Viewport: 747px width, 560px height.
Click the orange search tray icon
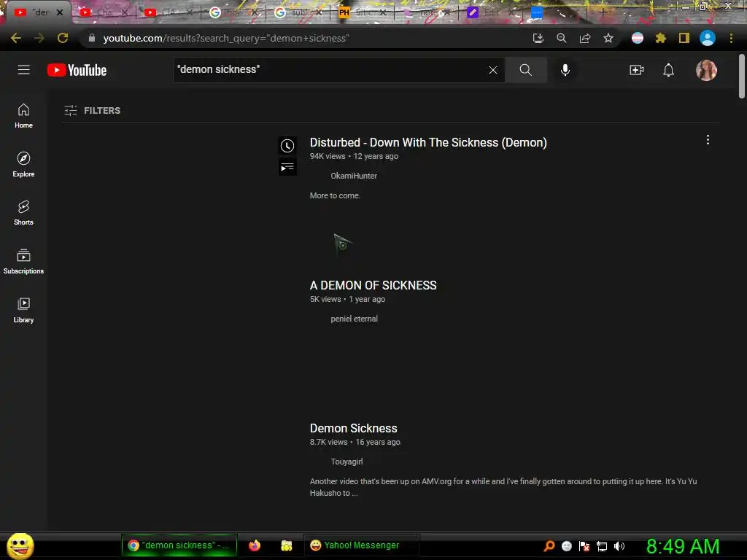[549, 546]
